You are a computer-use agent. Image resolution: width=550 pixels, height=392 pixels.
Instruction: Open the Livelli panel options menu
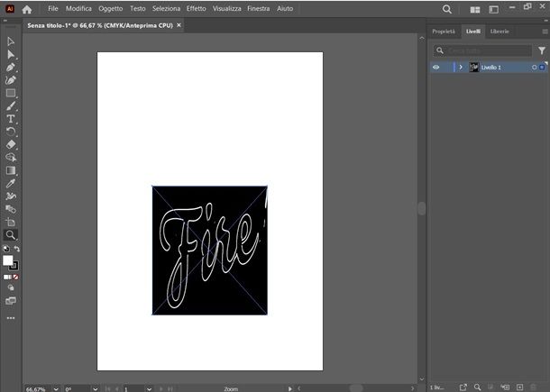tap(545, 32)
